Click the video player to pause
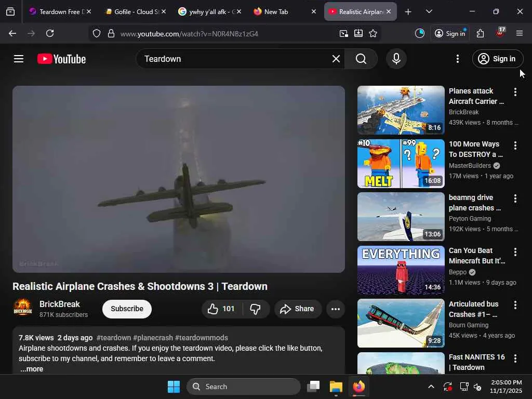The height and width of the screenshot is (399, 532). pyautogui.click(x=179, y=179)
